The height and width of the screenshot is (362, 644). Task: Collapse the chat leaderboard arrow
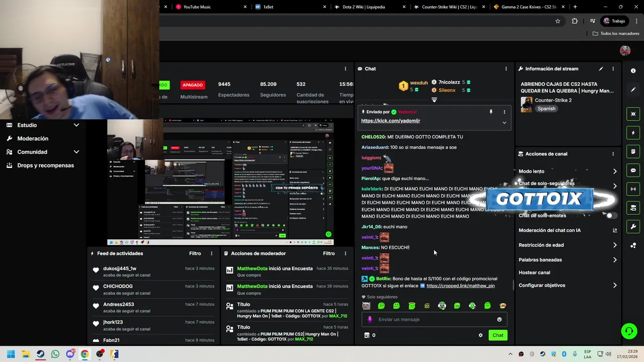434,100
